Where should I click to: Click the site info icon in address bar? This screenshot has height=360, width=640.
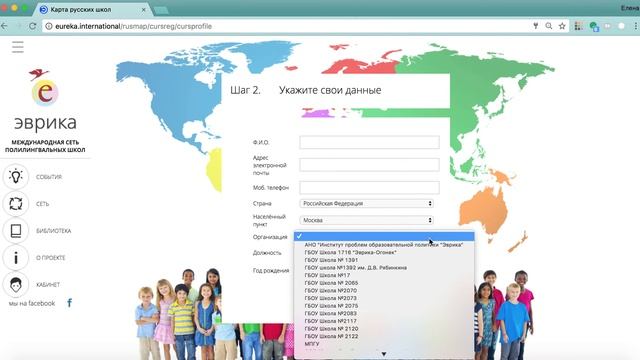(x=49, y=26)
